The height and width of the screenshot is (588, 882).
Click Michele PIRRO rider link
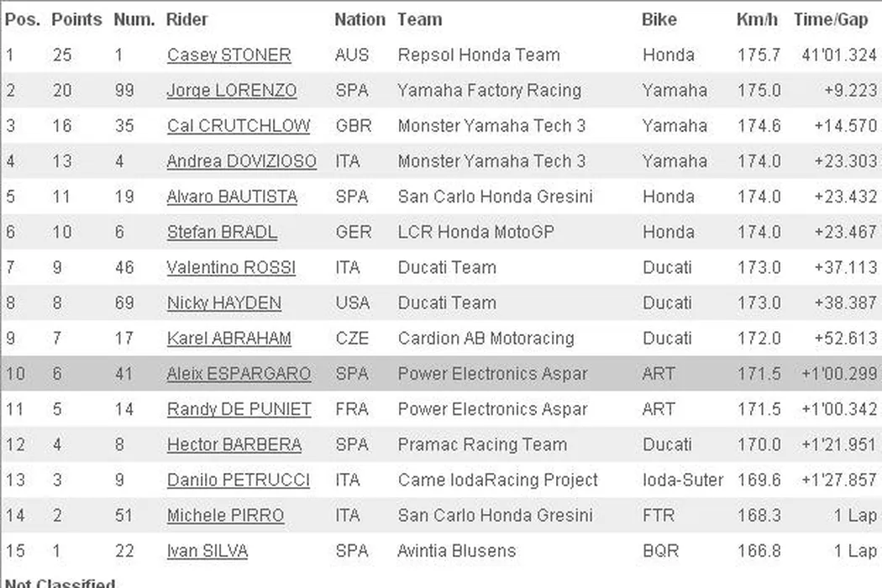225,516
